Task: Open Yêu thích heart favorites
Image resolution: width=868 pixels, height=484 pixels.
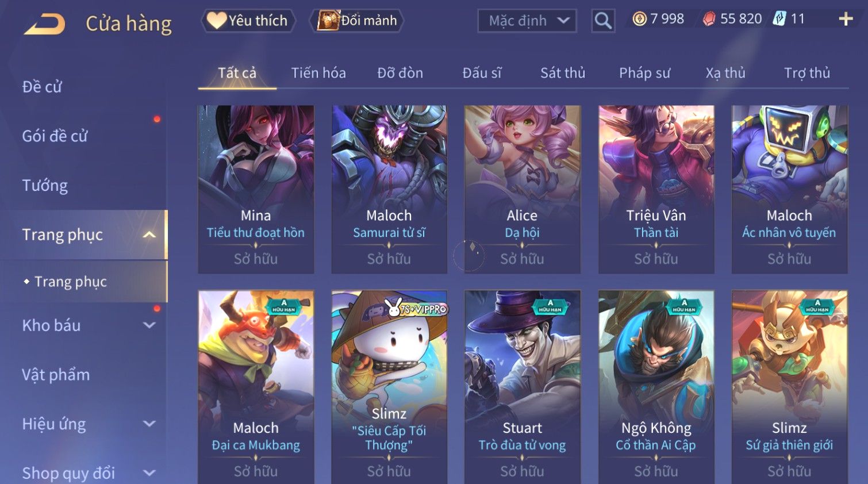Action: (x=248, y=21)
